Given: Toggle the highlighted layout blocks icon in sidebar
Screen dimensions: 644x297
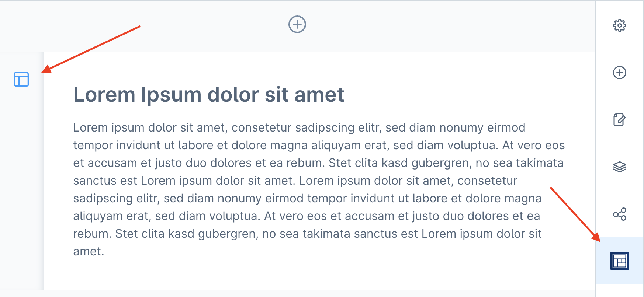Looking at the screenshot, I should (619, 261).
